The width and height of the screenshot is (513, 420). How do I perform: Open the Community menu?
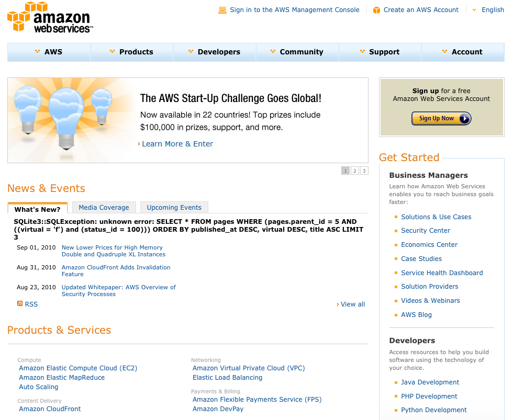pos(297,52)
